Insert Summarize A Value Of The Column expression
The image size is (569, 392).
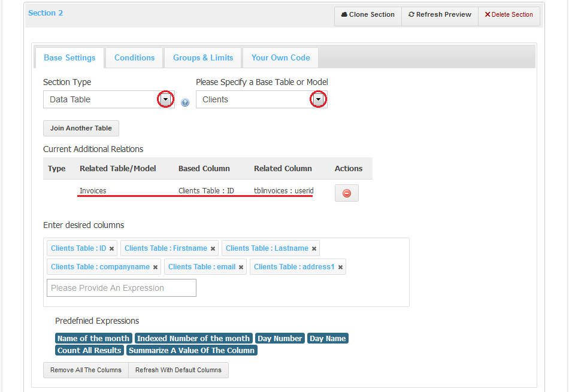tap(192, 350)
